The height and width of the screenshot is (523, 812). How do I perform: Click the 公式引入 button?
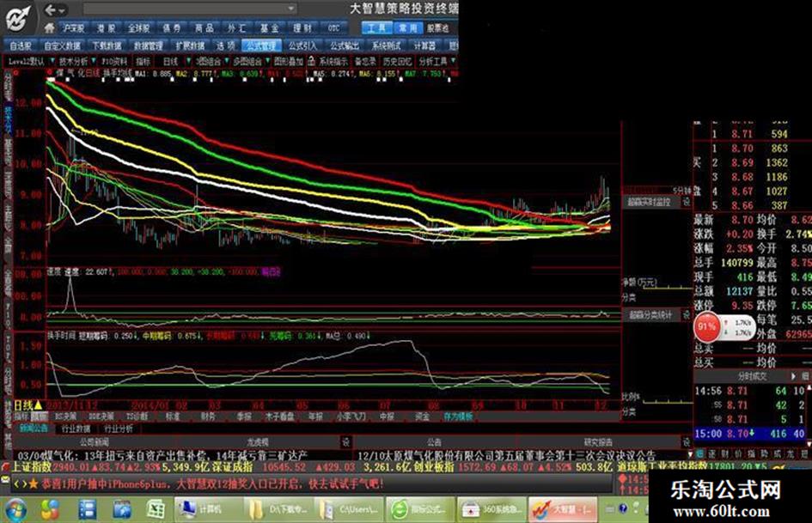click(302, 46)
